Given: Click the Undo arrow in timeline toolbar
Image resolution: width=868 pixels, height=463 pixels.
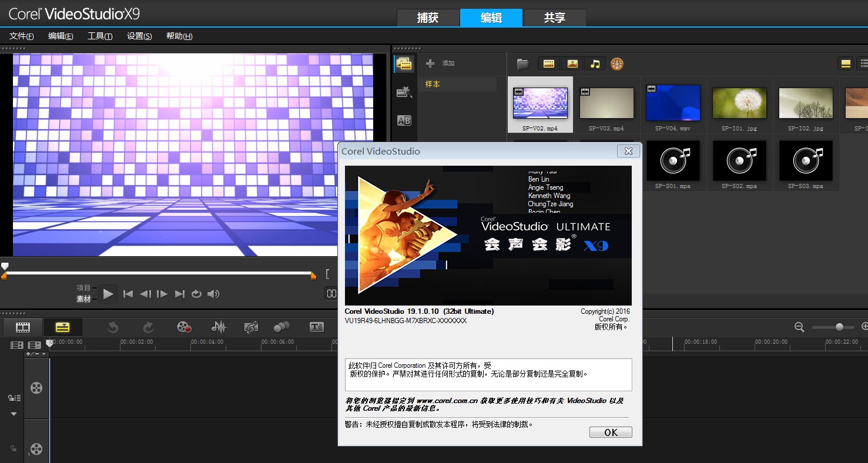Looking at the screenshot, I should (113, 327).
